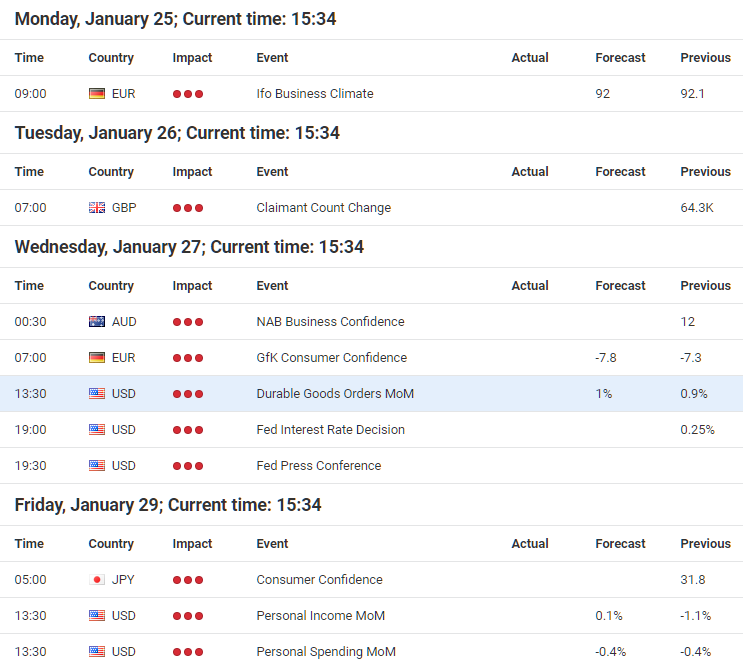Open the Fed Interest Rate Decision event

click(330, 429)
